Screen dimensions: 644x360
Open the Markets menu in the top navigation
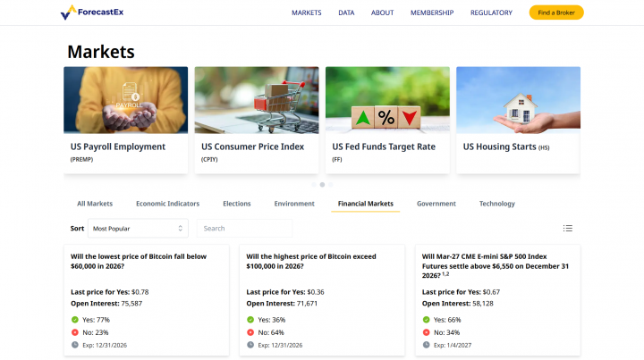click(307, 13)
